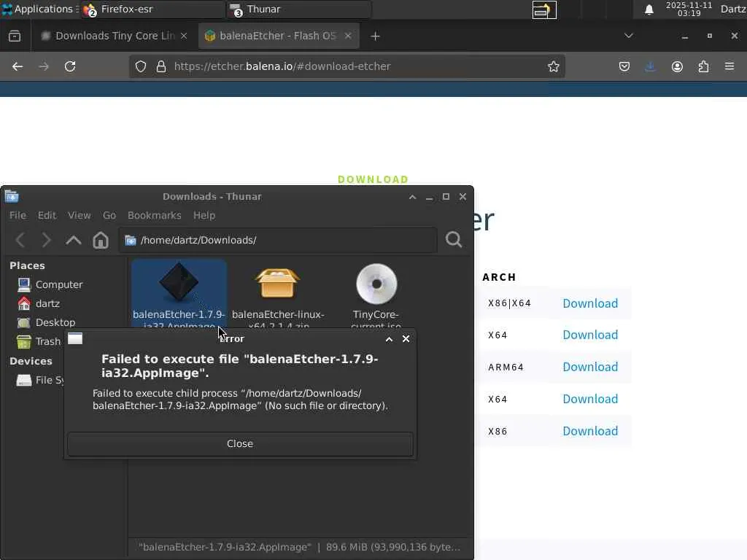Bookmark this page with star icon
747x560 pixels.
point(553,66)
